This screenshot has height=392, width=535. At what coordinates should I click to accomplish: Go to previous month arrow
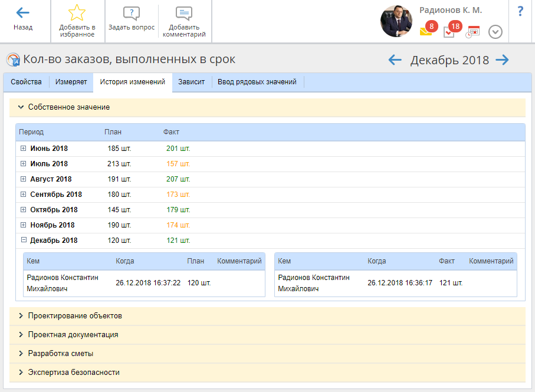coord(395,60)
